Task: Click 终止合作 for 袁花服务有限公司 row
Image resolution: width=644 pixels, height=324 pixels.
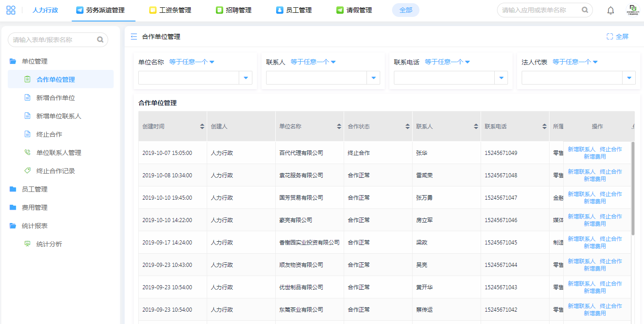Action: [611, 171]
